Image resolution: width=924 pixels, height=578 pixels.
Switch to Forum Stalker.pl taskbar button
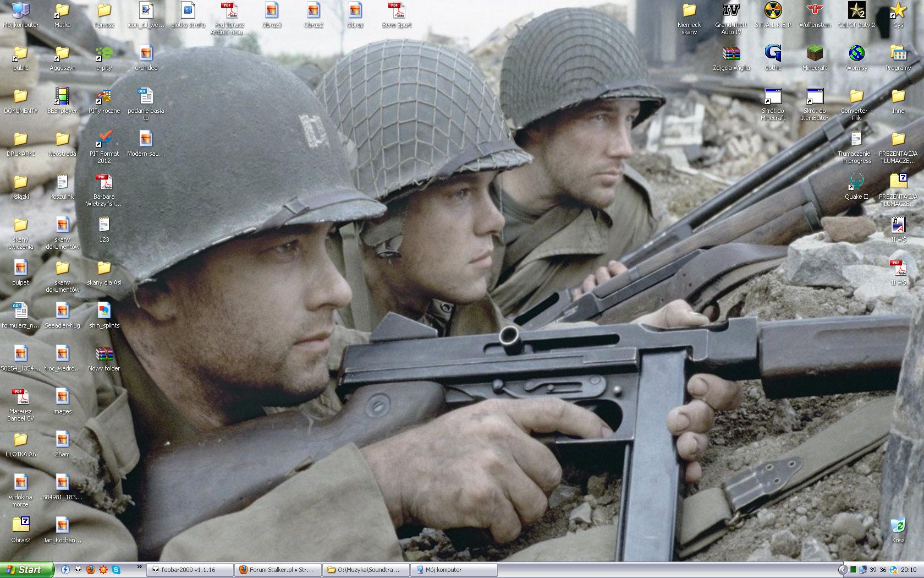(278, 570)
